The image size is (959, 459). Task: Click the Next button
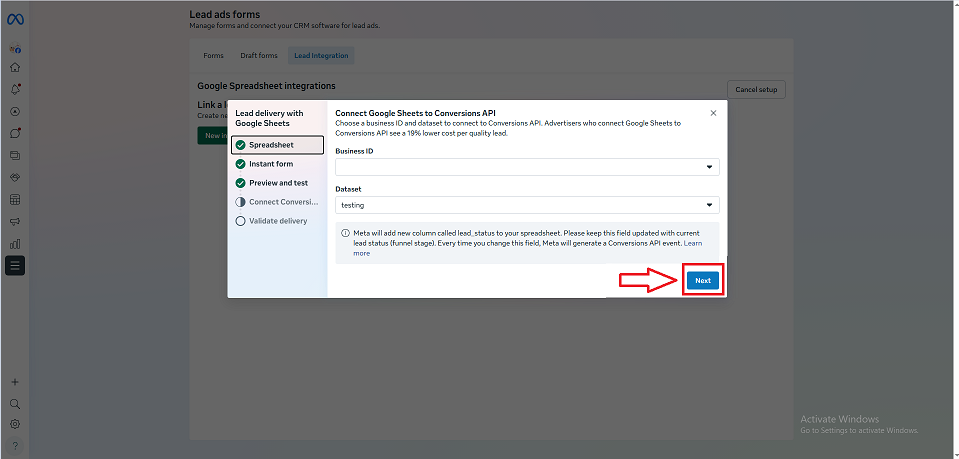click(703, 281)
